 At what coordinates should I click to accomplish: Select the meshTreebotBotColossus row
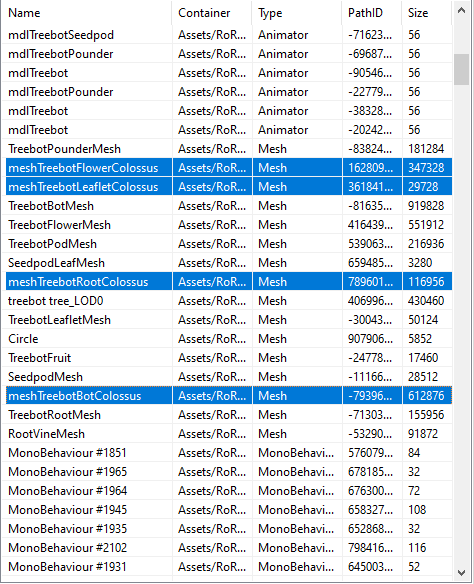(x=227, y=396)
